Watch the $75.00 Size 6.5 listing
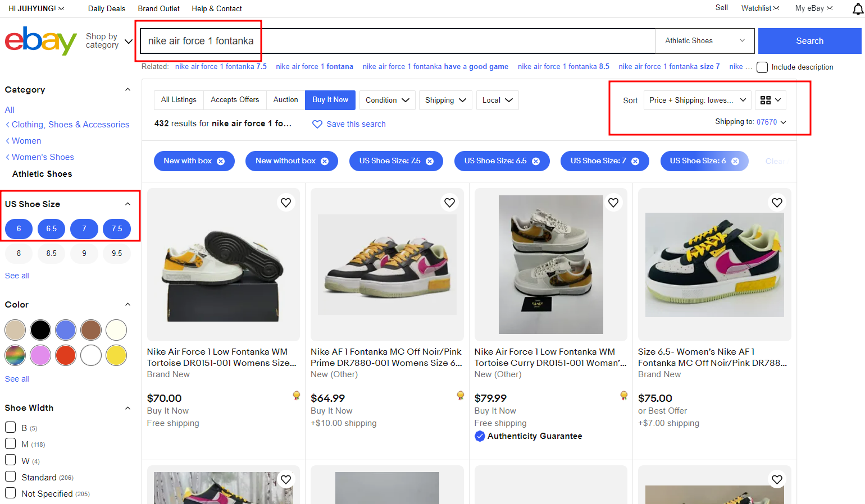Screen dimensions: 865x504 tap(777, 203)
